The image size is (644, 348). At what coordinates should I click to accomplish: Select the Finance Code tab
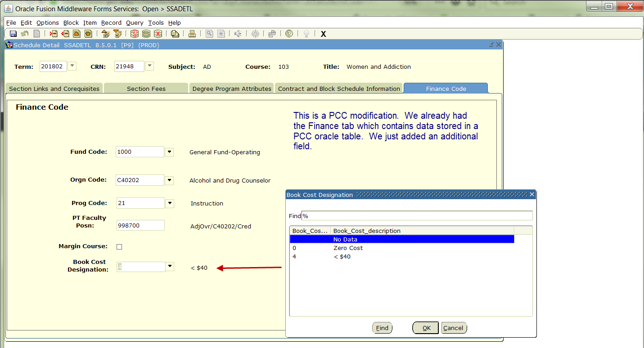446,89
